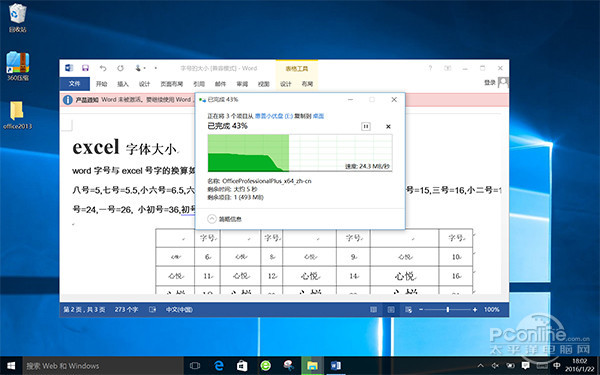Click the copy dialog's title bar icon

tap(202, 100)
